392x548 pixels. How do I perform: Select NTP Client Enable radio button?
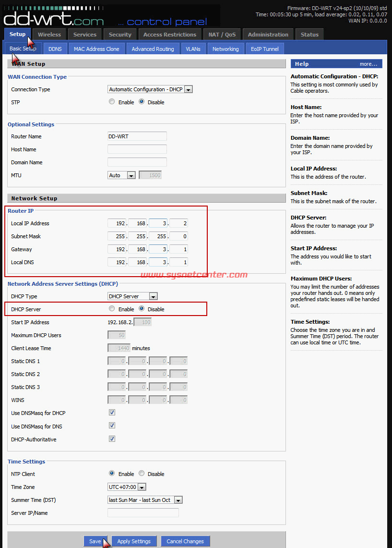tap(112, 473)
